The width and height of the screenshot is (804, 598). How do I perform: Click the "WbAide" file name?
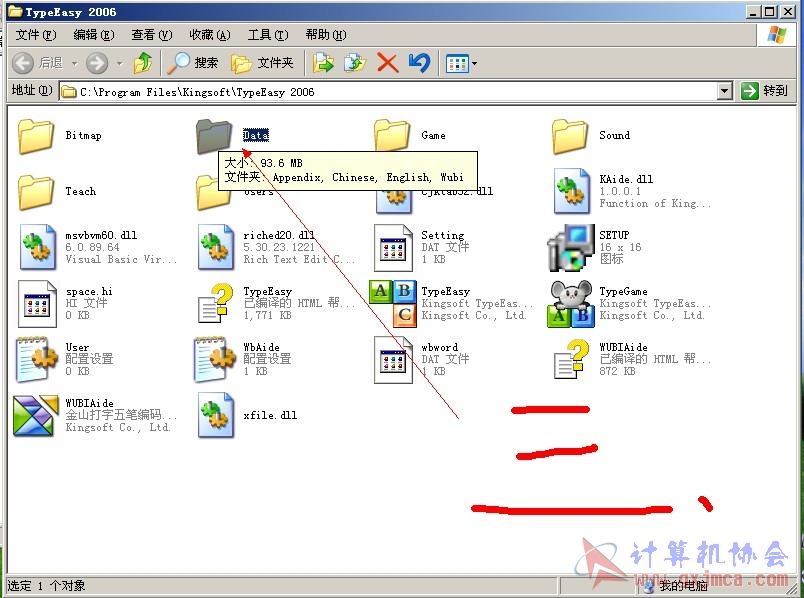click(261, 347)
